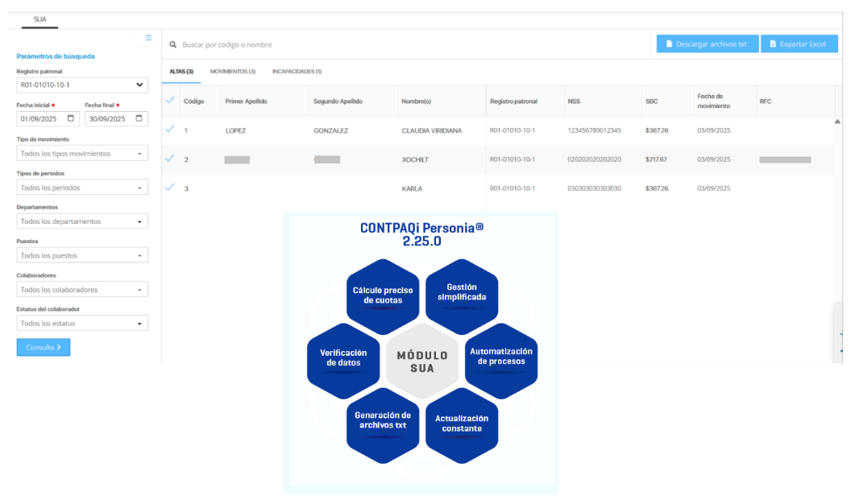Uncheck the row for Claudia Viridiana
Screen dimensions: 855x504
170,130
